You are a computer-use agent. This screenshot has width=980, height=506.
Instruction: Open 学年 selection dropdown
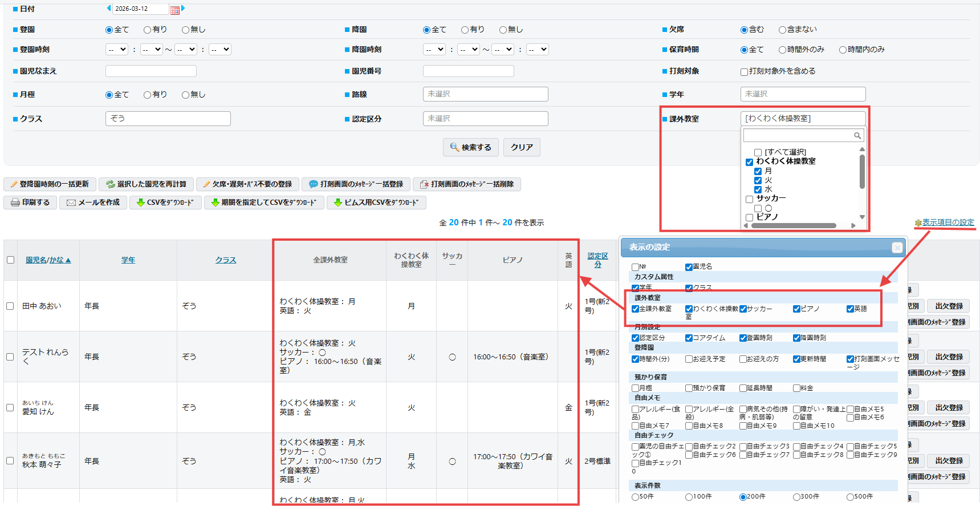(x=803, y=94)
